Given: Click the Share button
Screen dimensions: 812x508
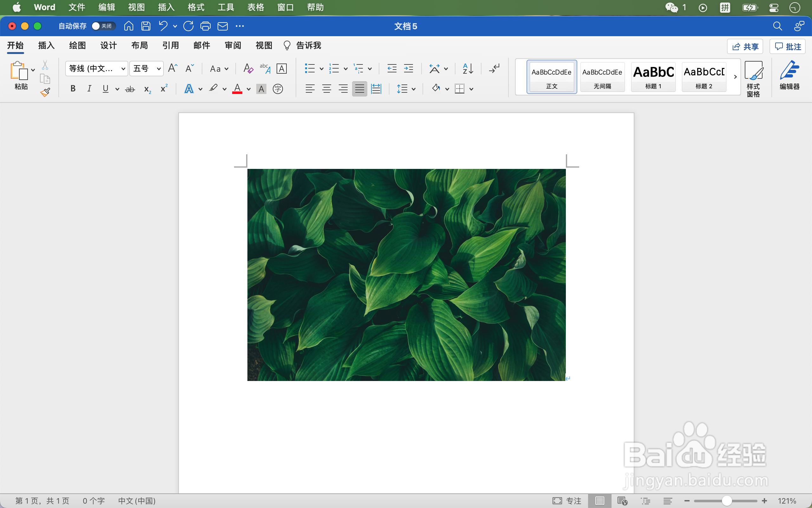Looking at the screenshot, I should [x=745, y=46].
